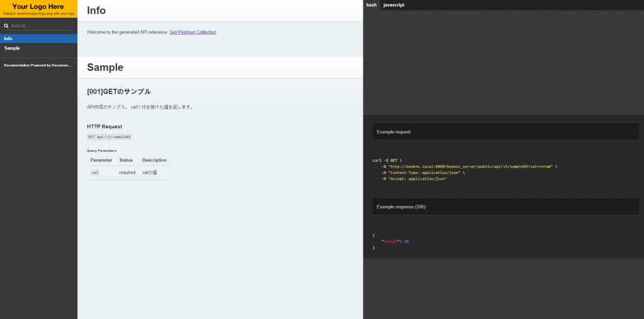Click the val parameter code cell

(95, 172)
